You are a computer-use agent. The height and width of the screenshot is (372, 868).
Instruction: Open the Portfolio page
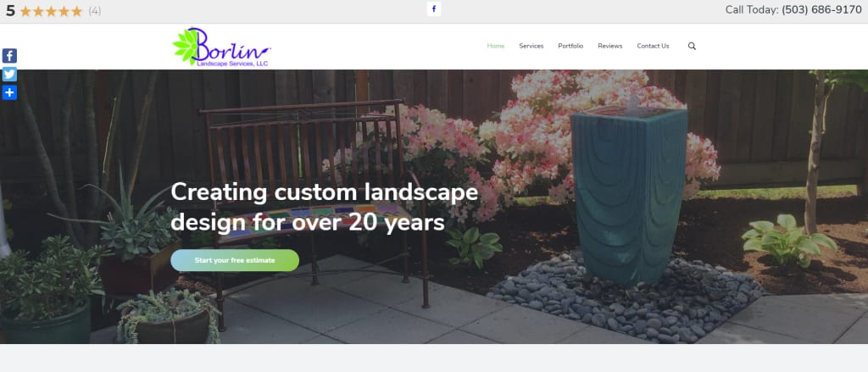coord(570,46)
